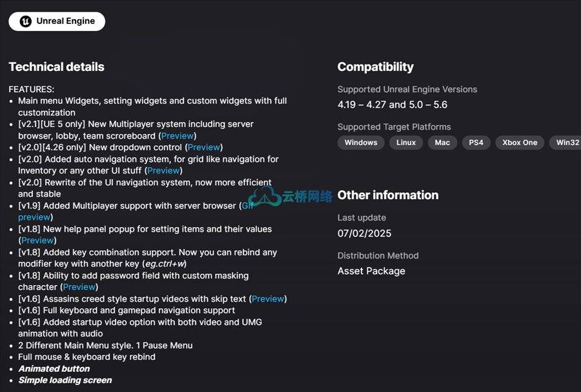Select the Win32 platform tag
The height and width of the screenshot is (392, 581).
pos(566,142)
